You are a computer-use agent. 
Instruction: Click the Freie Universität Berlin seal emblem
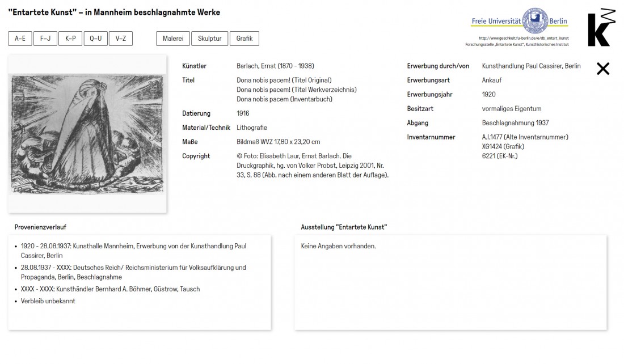(535, 21)
